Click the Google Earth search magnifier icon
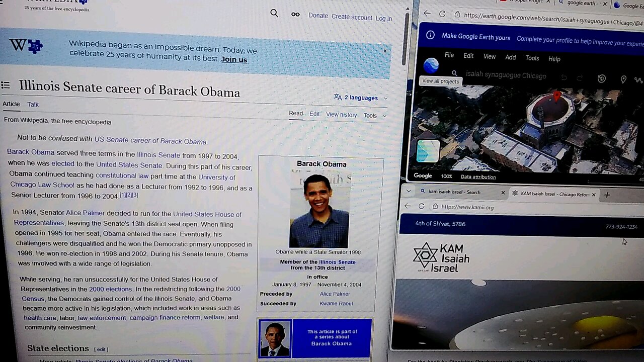 coord(454,73)
